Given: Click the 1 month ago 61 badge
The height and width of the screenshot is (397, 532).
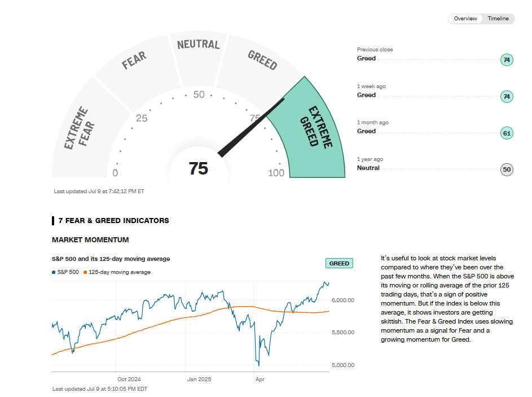Looking at the screenshot, I should [507, 133].
